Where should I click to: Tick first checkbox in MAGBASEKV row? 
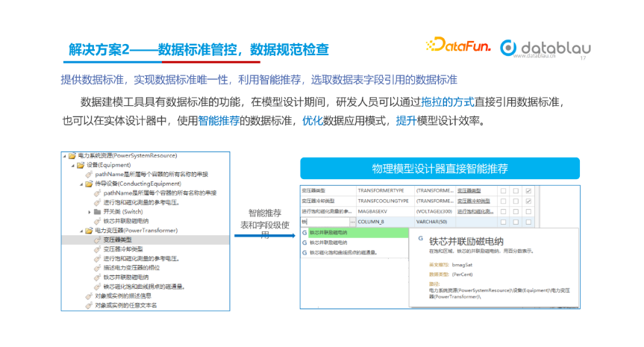tap(503, 211)
